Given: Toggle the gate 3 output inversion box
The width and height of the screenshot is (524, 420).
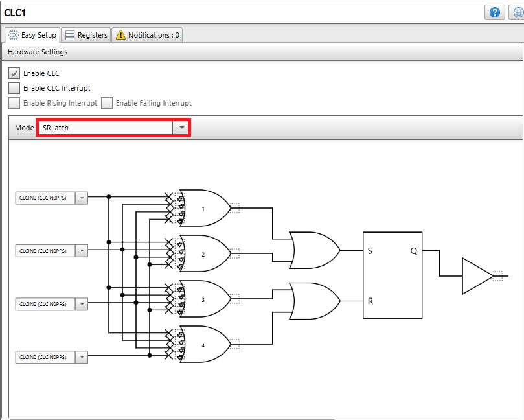Looking at the screenshot, I should (x=234, y=298).
